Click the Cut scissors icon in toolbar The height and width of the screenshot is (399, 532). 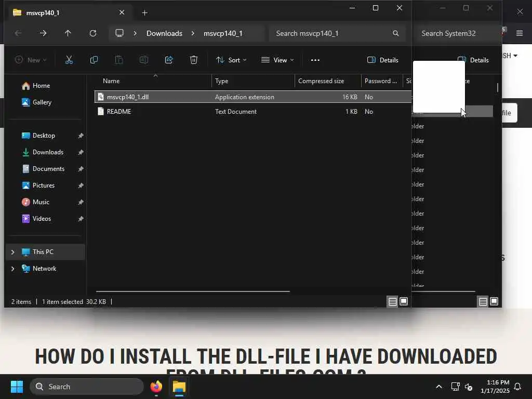[x=69, y=60]
